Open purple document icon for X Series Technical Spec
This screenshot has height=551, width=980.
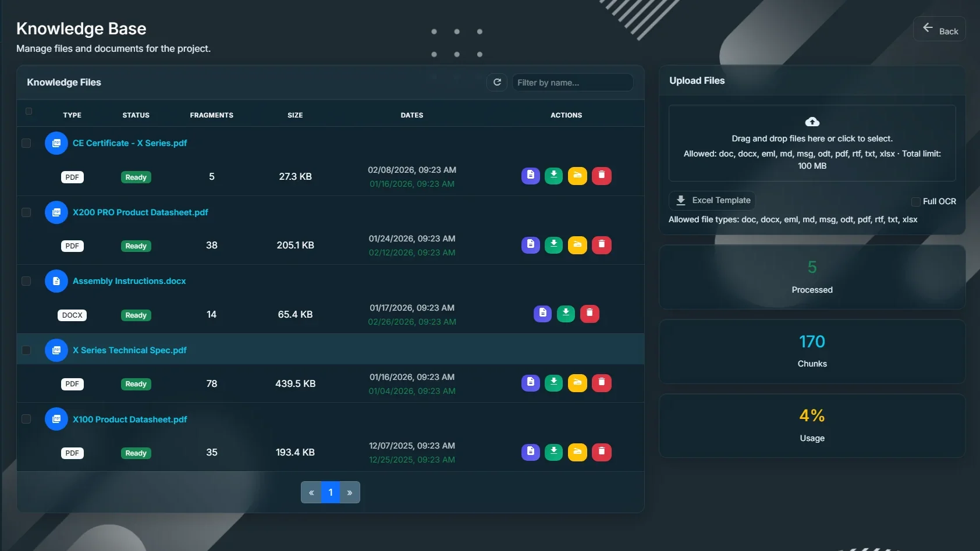coord(530,383)
